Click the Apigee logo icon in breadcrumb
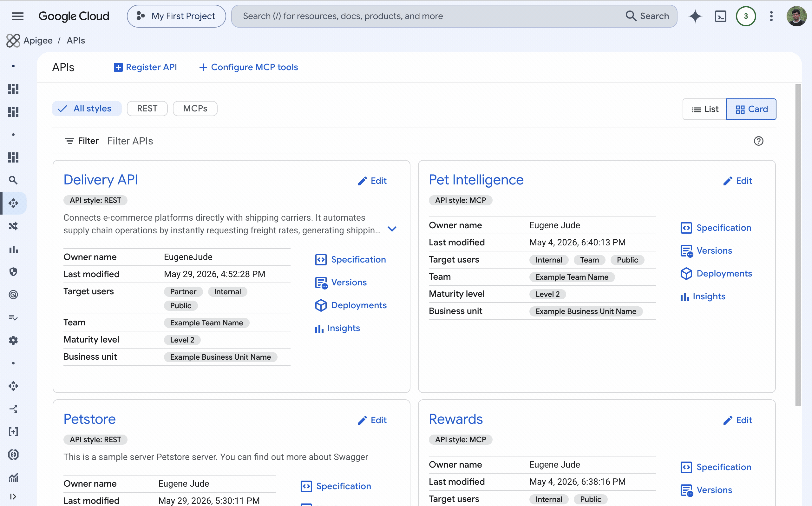Viewport: 812px width, 506px height. 13,41
